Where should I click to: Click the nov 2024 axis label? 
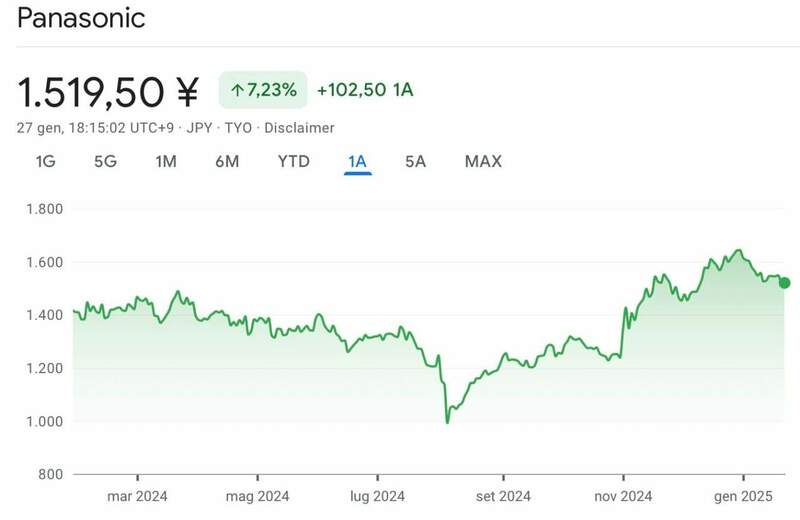(622, 495)
